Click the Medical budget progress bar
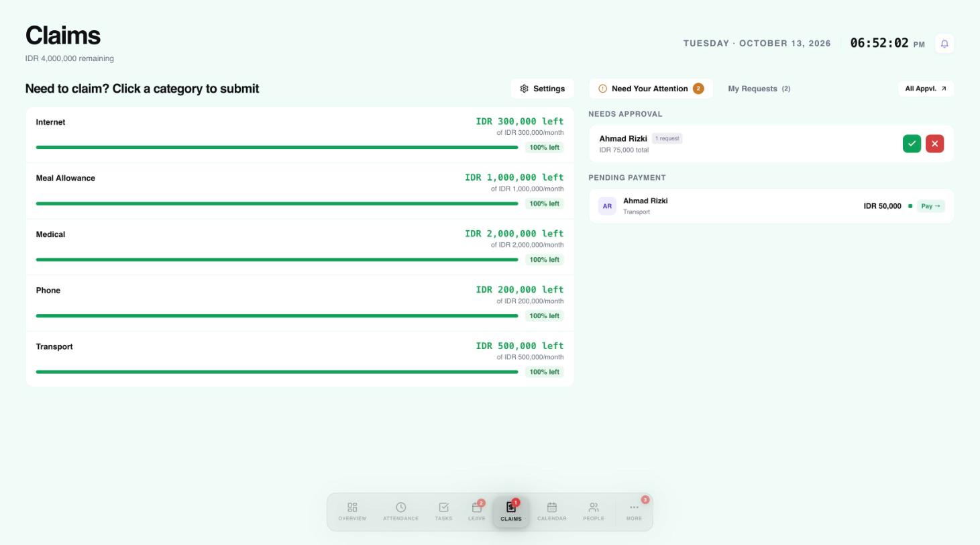Viewport: 980px width, 545px height. pyautogui.click(x=277, y=260)
